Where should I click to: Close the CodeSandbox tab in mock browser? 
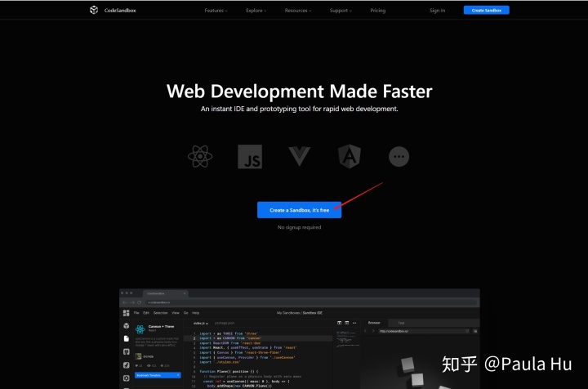(185, 293)
